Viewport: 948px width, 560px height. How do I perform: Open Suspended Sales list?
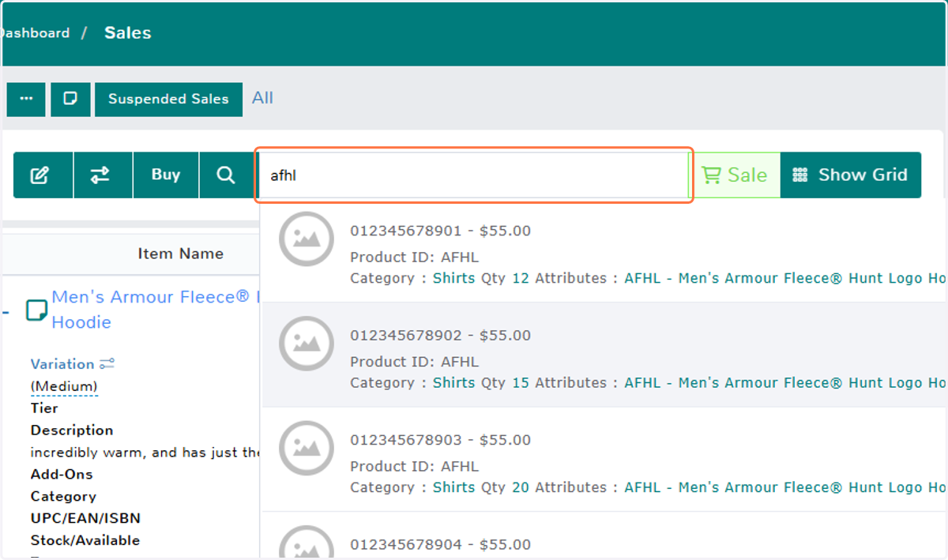click(168, 99)
